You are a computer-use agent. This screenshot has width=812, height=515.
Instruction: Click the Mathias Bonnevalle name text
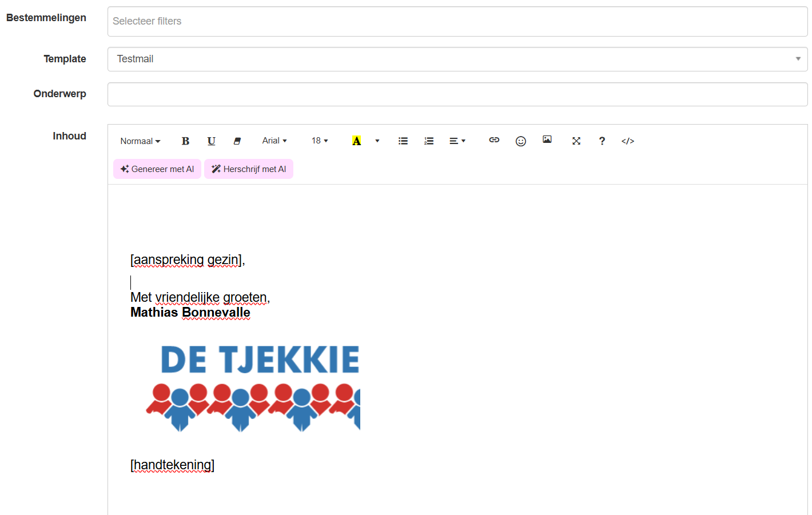[x=190, y=313]
